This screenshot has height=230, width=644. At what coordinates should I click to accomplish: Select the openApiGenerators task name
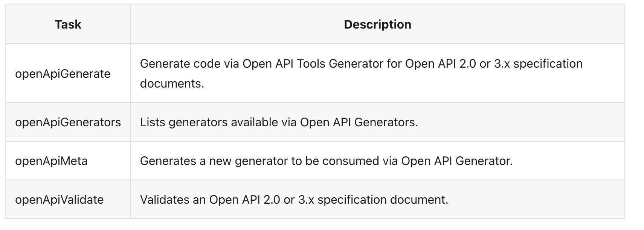68,122
